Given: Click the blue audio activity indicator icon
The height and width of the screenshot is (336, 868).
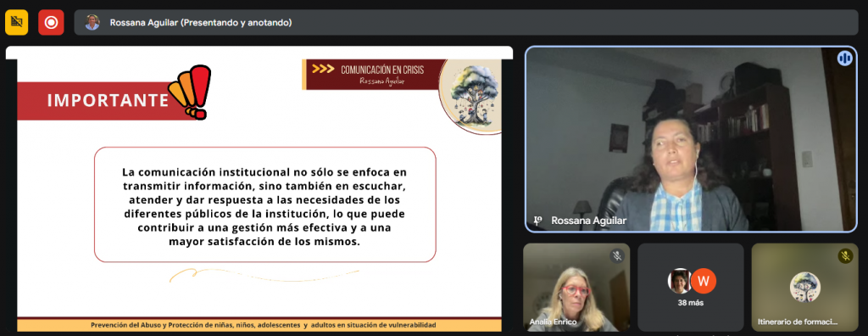Looking at the screenshot, I should pos(844,59).
